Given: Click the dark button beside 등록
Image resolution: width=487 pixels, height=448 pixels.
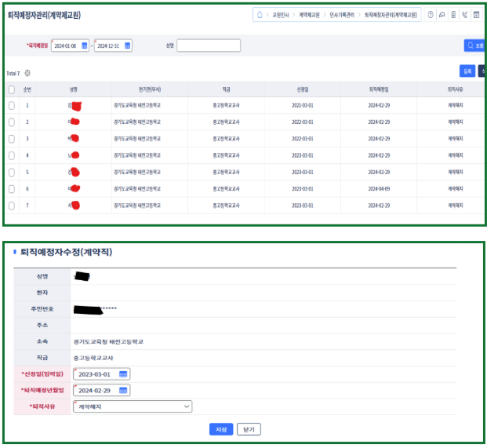Looking at the screenshot, I should 482,71.
